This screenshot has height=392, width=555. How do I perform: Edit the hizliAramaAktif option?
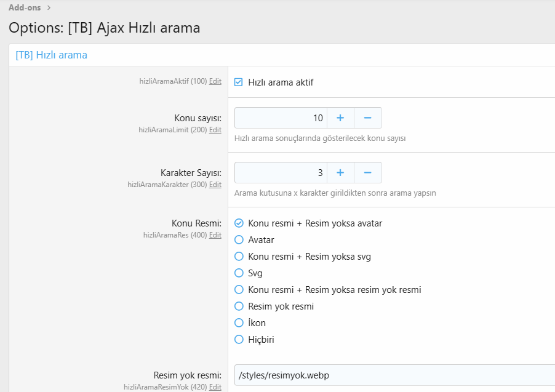click(215, 81)
